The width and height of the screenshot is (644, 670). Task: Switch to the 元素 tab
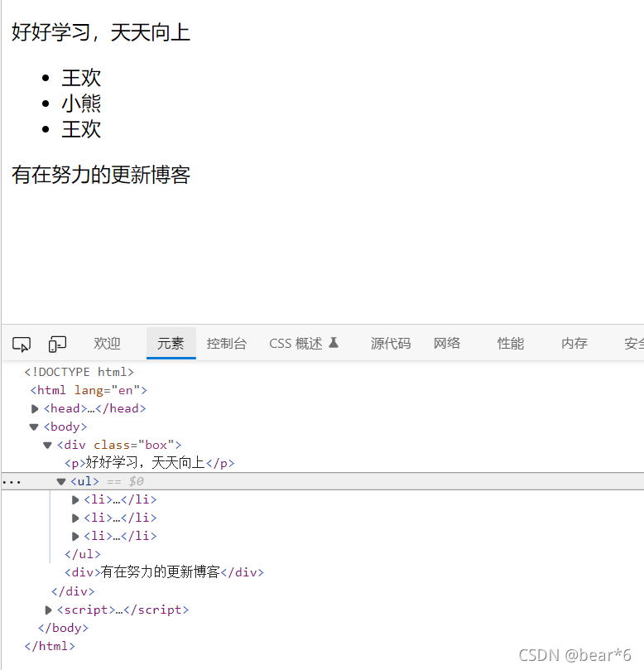click(171, 344)
